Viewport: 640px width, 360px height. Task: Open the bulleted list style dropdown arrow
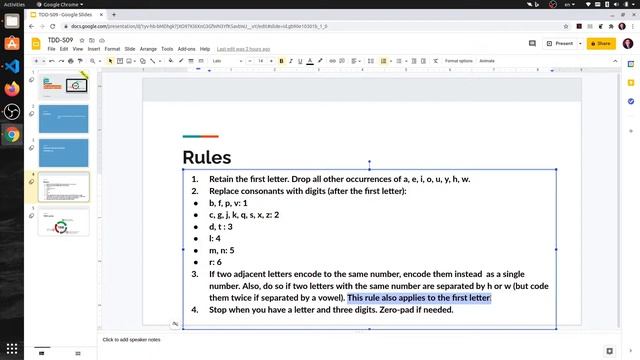(406, 61)
